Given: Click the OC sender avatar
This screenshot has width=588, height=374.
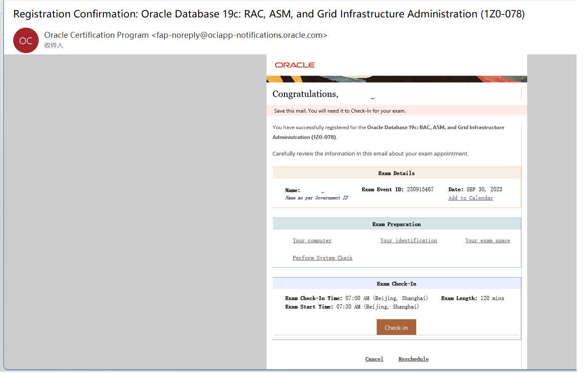Looking at the screenshot, I should (x=26, y=40).
